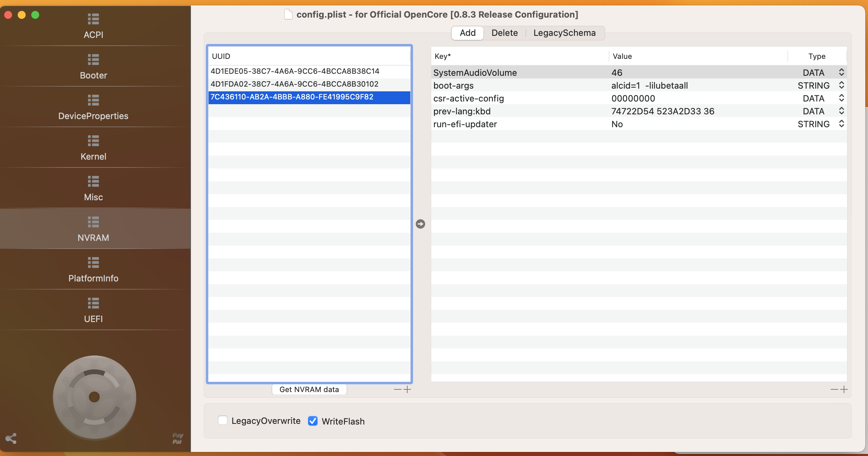This screenshot has height=456, width=868.
Task: Open the type dropdown for boot-args
Action: 841,86
